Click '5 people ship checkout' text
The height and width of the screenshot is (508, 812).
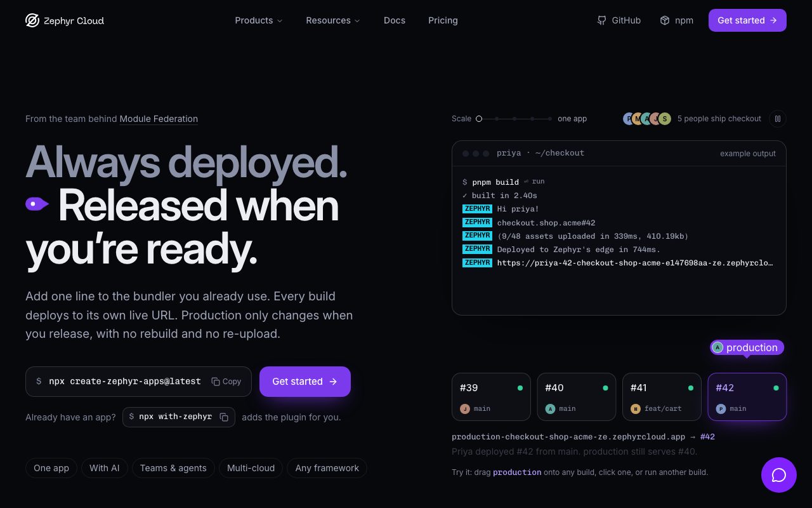[x=719, y=119]
